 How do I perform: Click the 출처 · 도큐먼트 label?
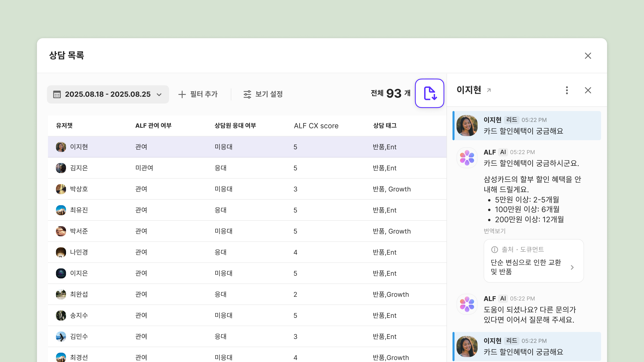[523, 249]
